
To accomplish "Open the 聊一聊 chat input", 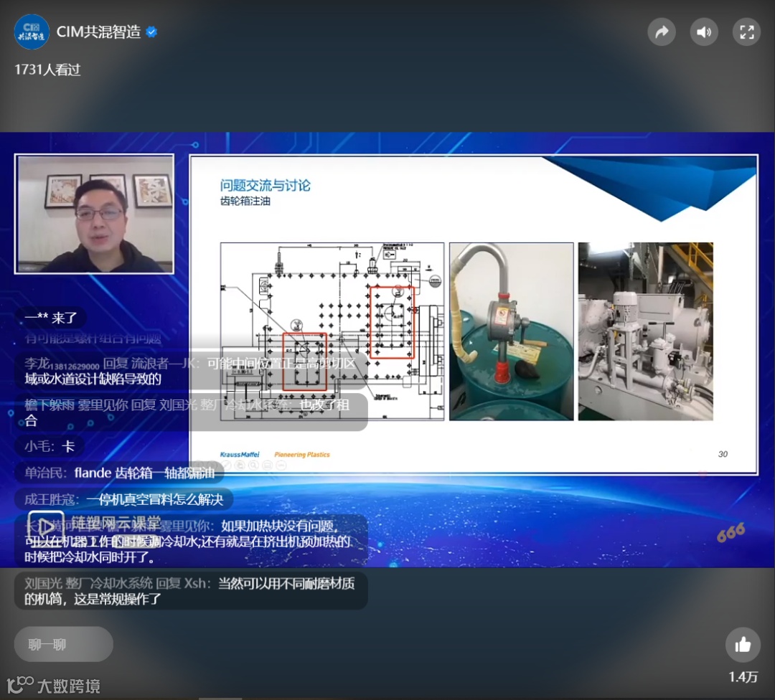I will (64, 644).
